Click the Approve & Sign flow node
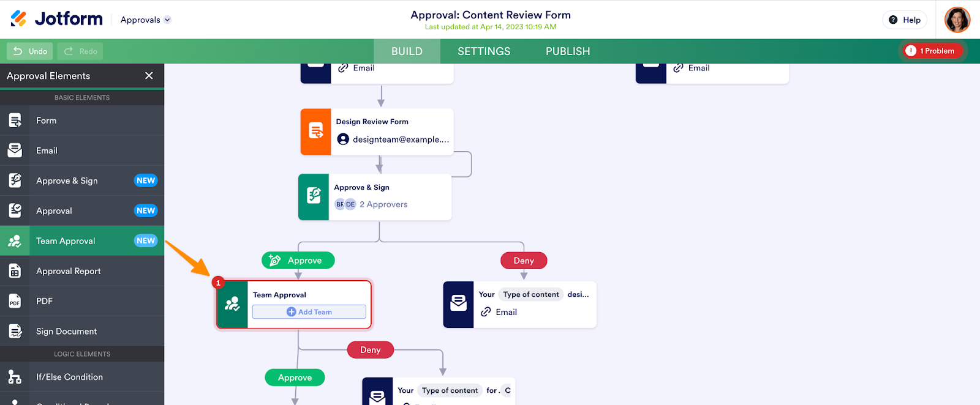This screenshot has height=405, width=980. (x=375, y=197)
